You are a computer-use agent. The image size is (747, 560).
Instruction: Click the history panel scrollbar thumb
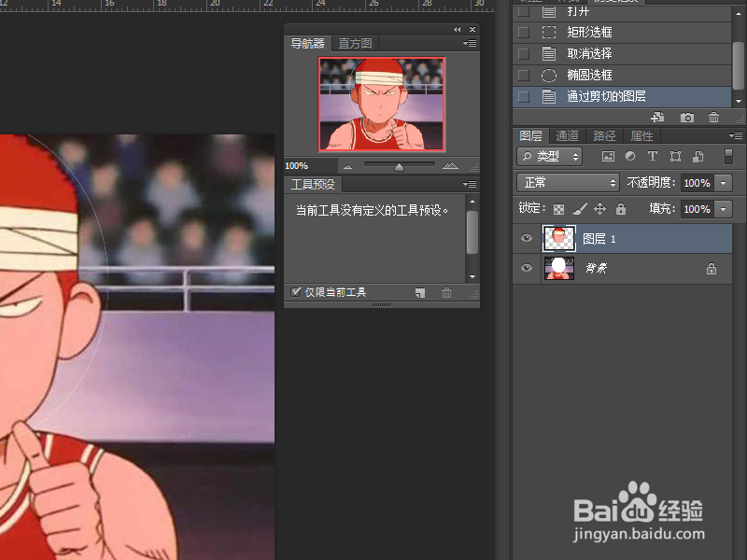click(739, 65)
